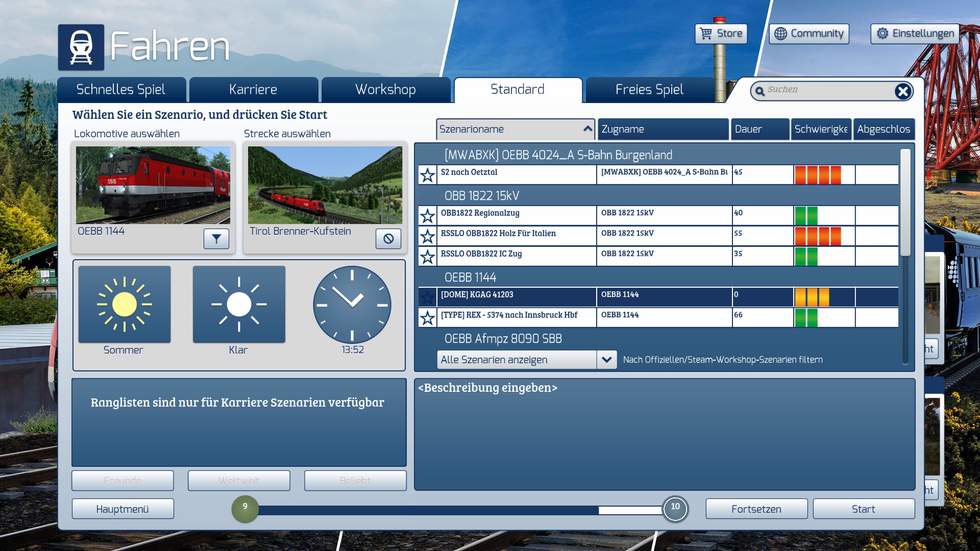Click the level progress bar
This screenshot has width=980, height=551.
pos(459,510)
